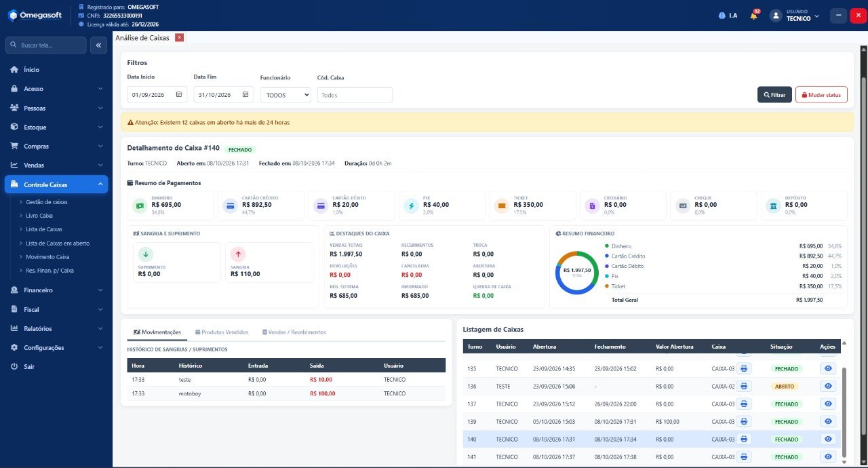Open Lista de Caixas em aberto
Image resolution: width=868 pixels, height=468 pixels.
coord(58,243)
